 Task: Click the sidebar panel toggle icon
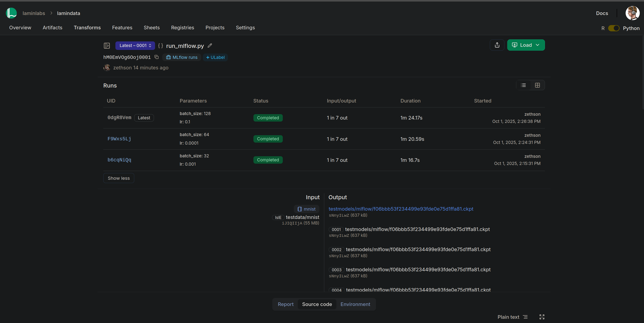coord(107,45)
